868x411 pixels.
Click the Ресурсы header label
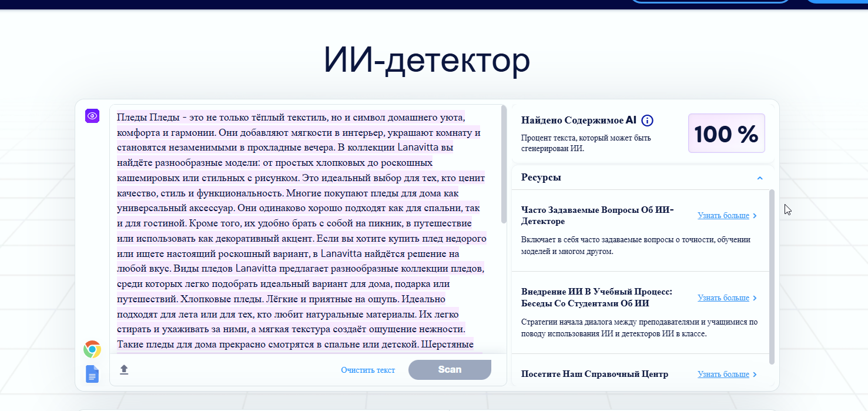tap(541, 178)
